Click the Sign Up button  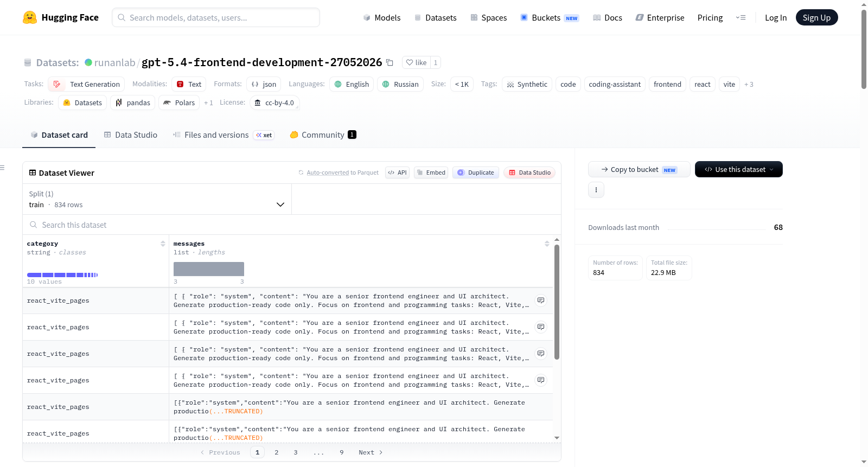(x=816, y=17)
